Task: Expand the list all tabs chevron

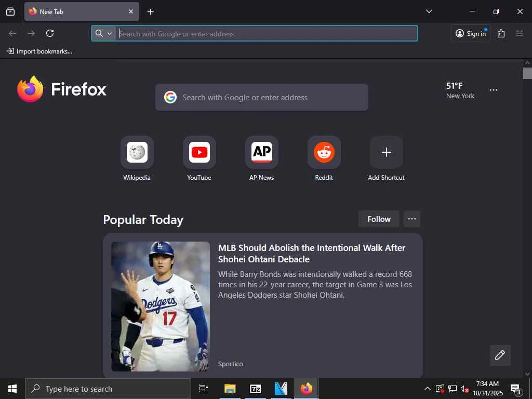Action: tap(429, 11)
